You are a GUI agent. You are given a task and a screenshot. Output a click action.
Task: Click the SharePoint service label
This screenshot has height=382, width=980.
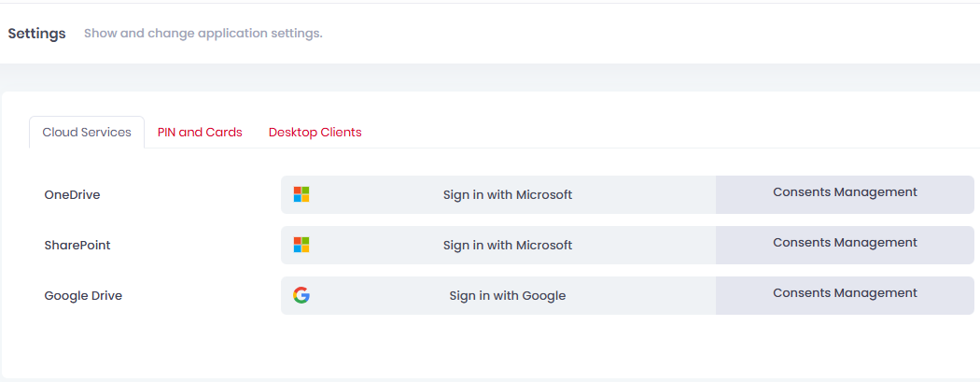77,245
